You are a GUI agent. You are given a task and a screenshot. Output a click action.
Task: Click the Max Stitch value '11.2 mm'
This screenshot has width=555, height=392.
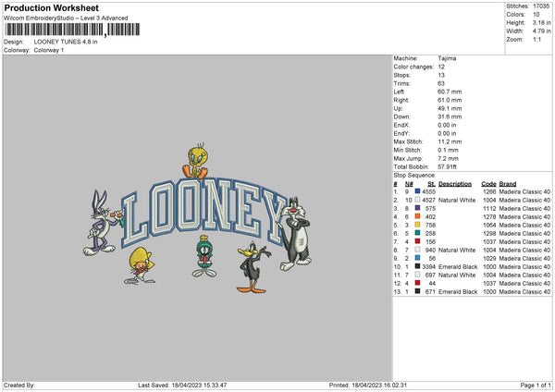450,141
